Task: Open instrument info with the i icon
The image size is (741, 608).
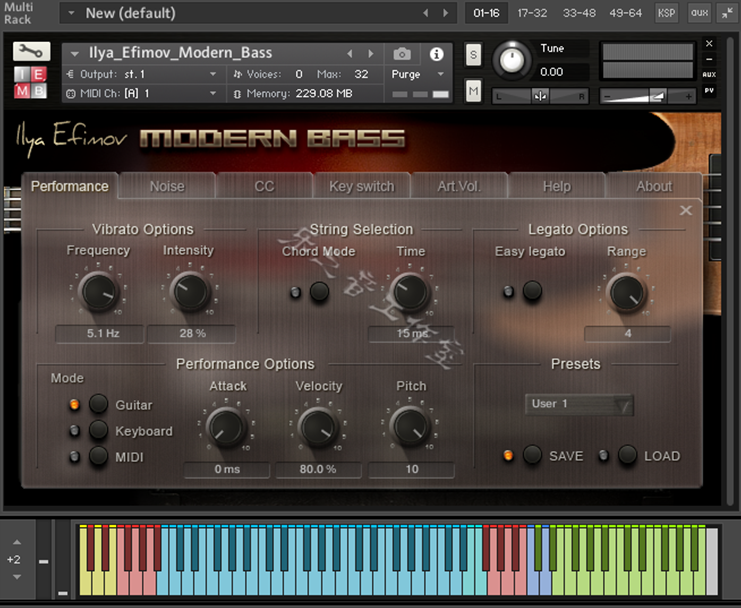Action: [436, 54]
